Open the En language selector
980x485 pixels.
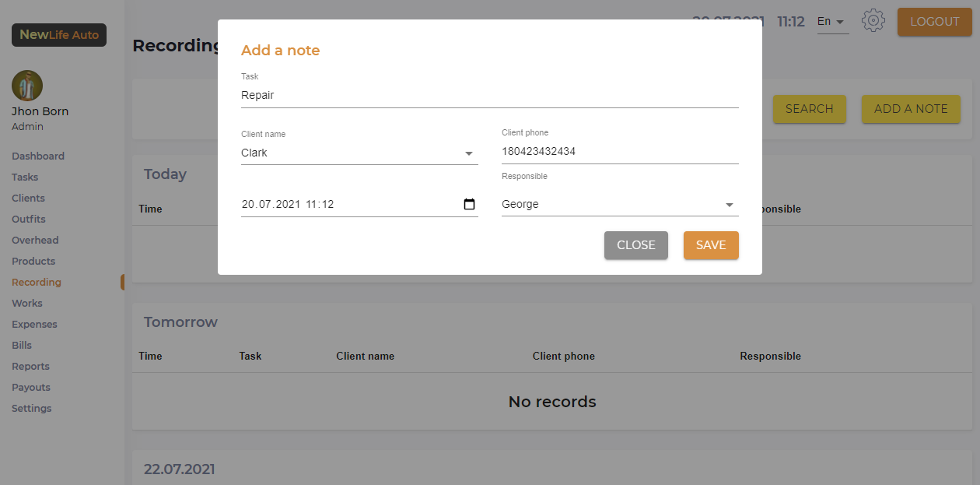(831, 22)
